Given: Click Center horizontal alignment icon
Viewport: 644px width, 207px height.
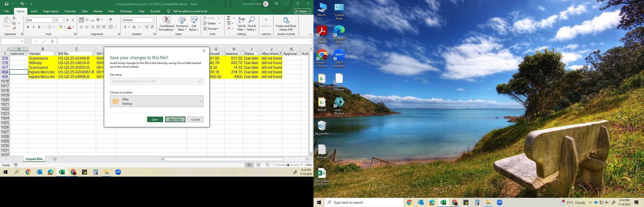Looking at the screenshot, I should click(x=87, y=27).
